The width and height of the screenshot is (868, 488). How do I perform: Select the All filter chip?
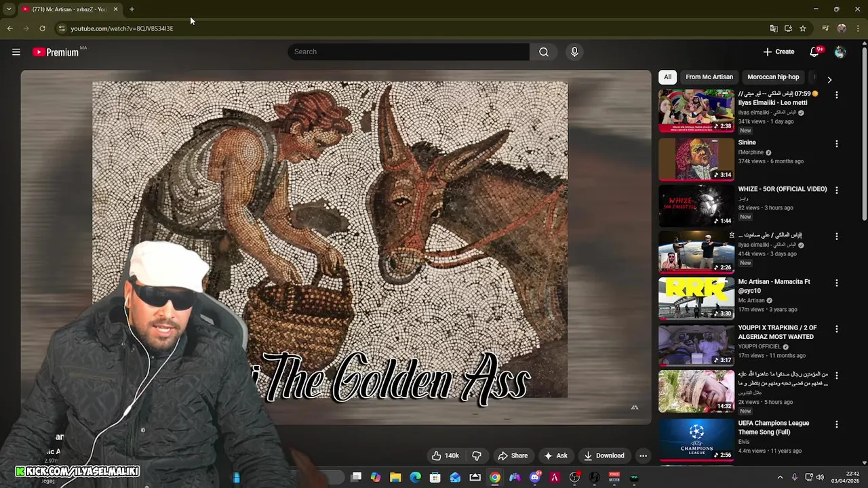667,77
